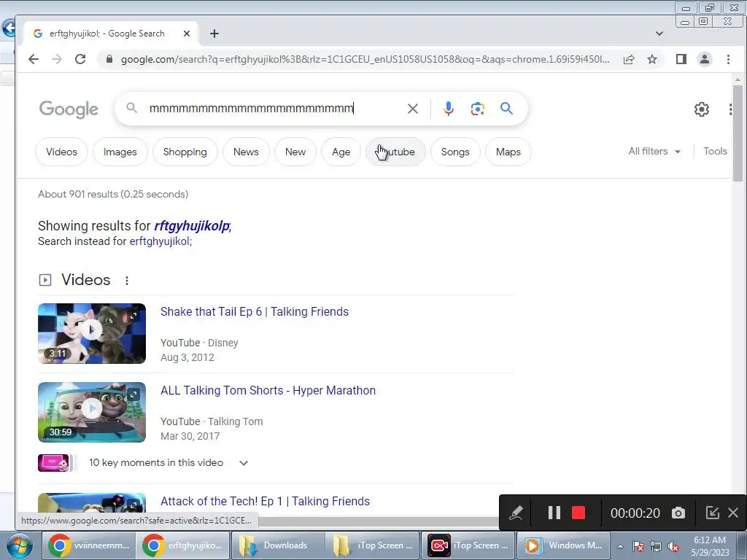Pause the screen recording

point(554,513)
